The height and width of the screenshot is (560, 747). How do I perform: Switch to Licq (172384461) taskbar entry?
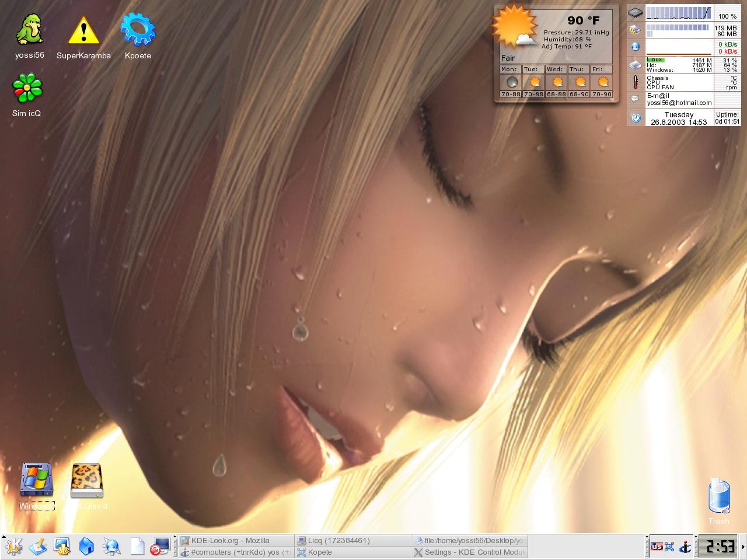click(352, 541)
